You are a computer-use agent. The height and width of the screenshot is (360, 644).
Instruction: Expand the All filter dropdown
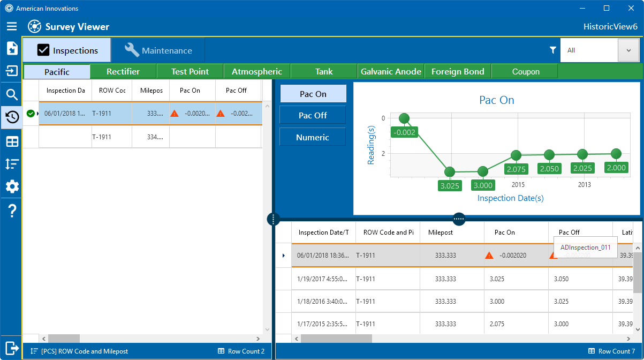click(628, 50)
